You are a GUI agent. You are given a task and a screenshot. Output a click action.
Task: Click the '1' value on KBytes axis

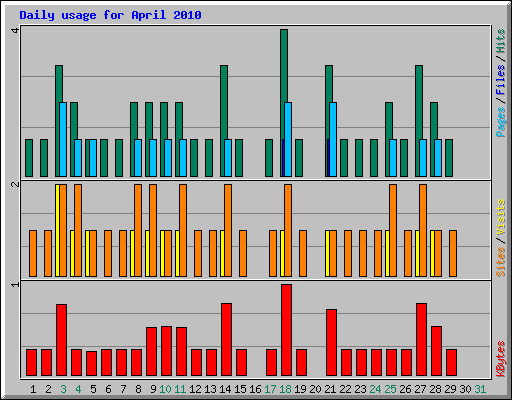15,284
